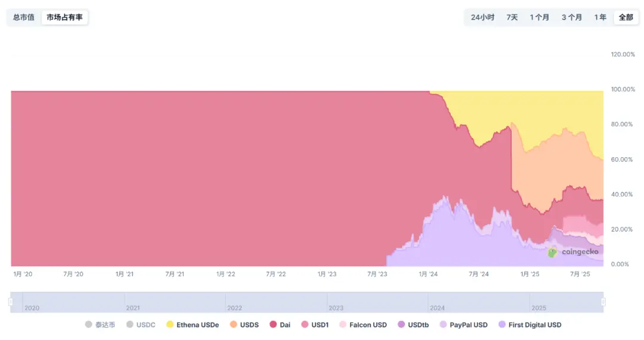The image size is (644, 340).
Task: Pick the 1年 time range
Action: [x=600, y=17]
